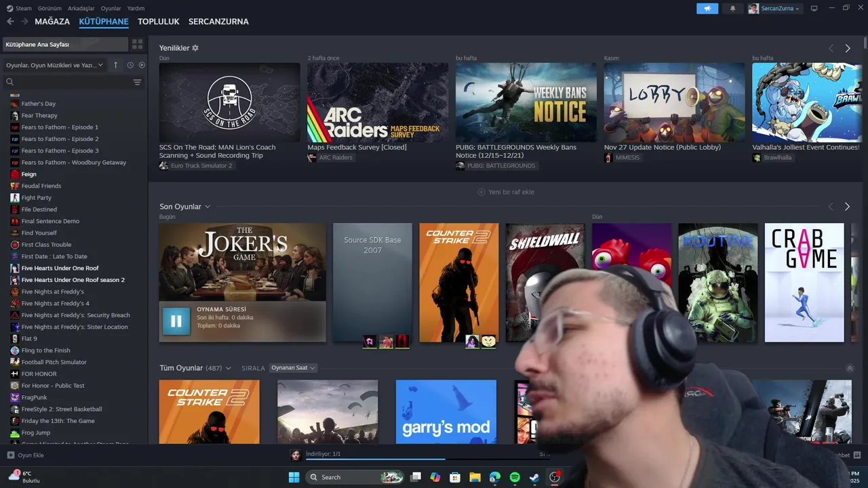
Task: Select FragPunk in game list
Action: 34,398
